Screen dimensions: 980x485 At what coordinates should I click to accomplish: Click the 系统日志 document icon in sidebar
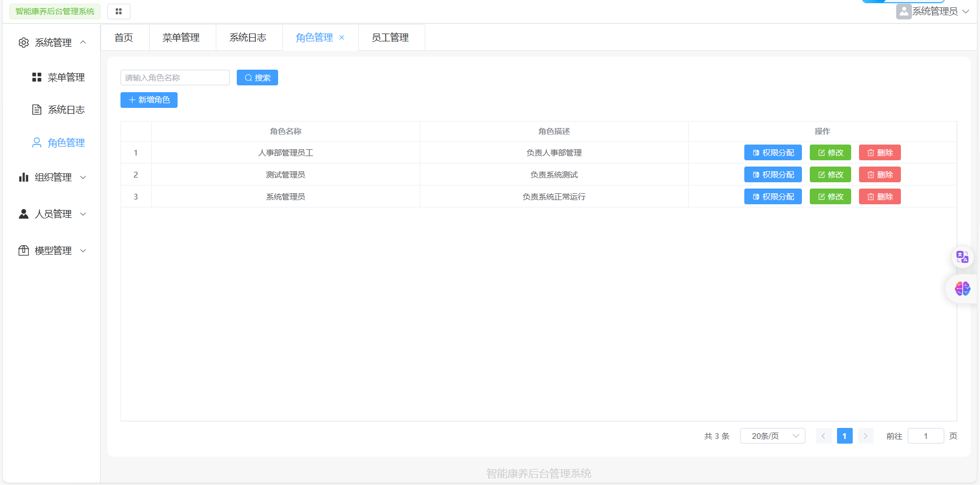coord(37,109)
